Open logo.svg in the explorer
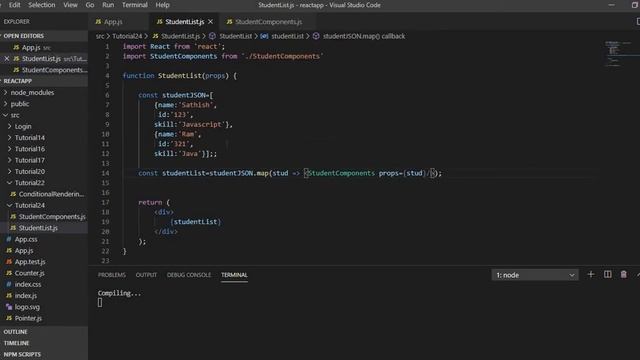Viewport: 640px width, 360px height. [27, 307]
